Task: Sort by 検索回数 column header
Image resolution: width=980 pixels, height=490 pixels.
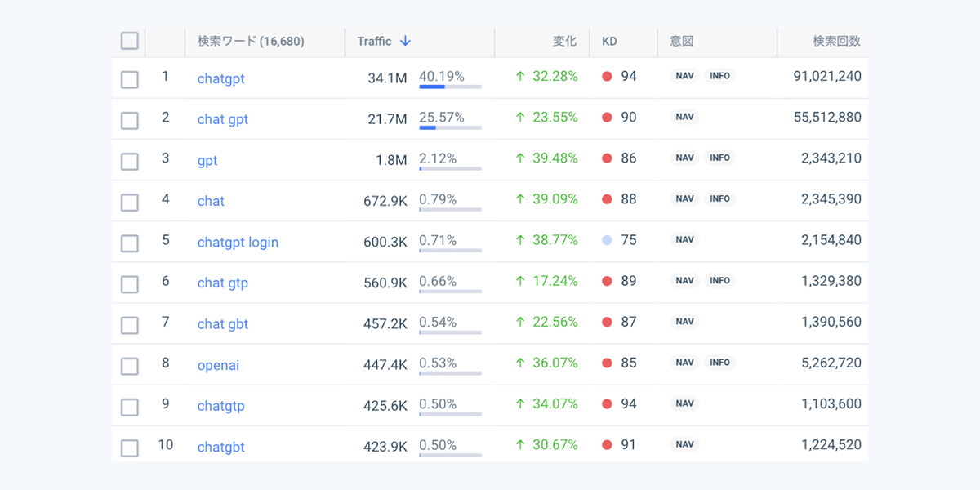Action: tap(836, 41)
